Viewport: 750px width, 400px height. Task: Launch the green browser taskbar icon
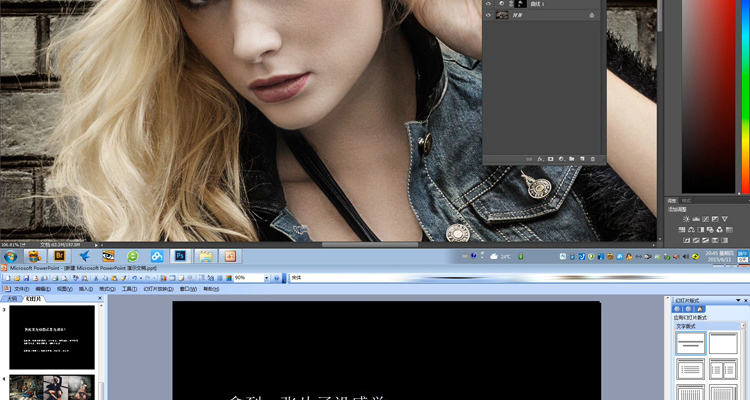pos(132,256)
